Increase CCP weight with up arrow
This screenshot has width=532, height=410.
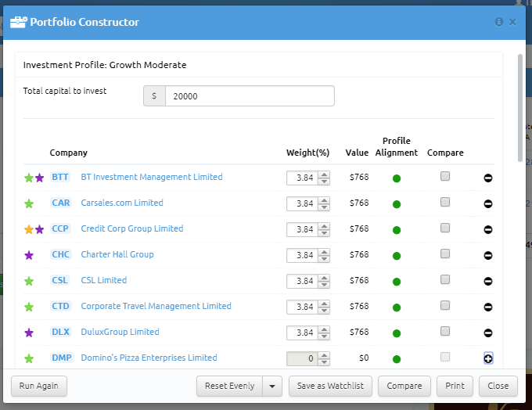(324, 226)
